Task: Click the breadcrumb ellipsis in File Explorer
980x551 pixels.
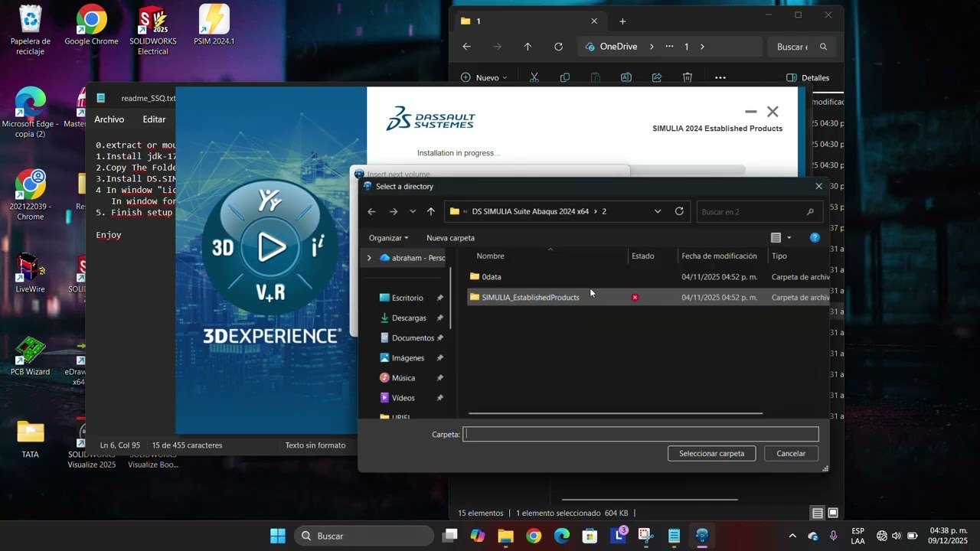Action: [x=669, y=47]
